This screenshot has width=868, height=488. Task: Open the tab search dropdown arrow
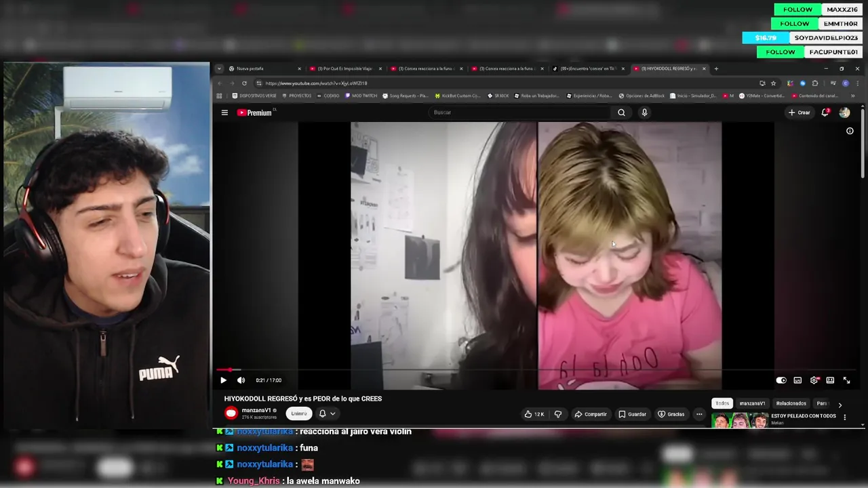(219, 68)
